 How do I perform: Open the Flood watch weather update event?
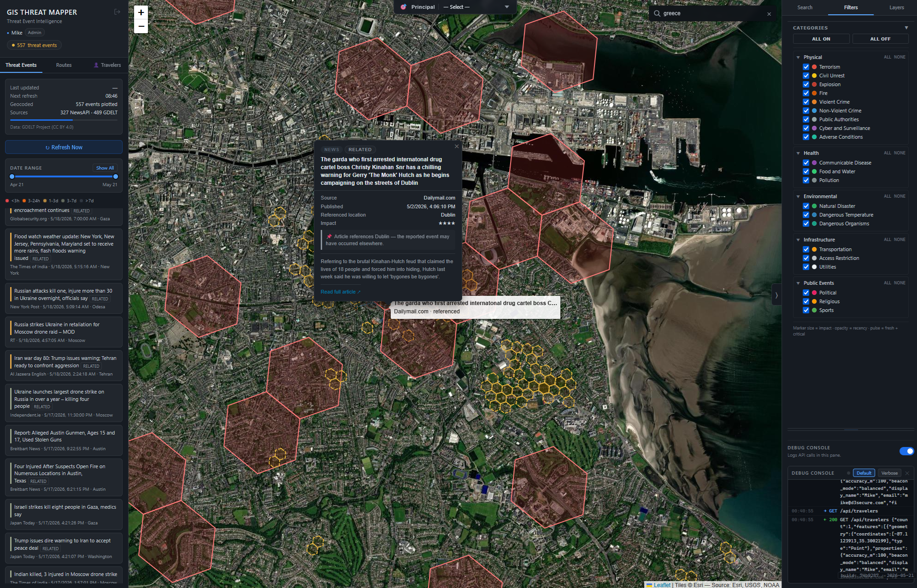pos(64,254)
